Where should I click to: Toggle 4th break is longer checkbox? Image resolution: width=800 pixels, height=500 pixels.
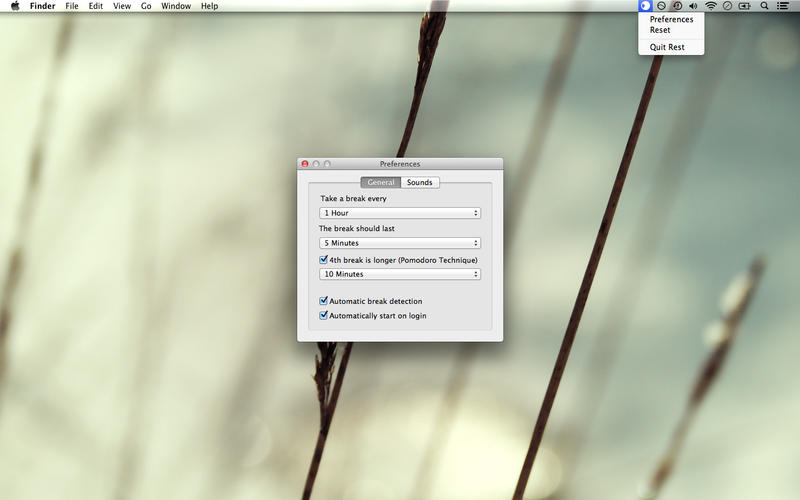tap(323, 260)
